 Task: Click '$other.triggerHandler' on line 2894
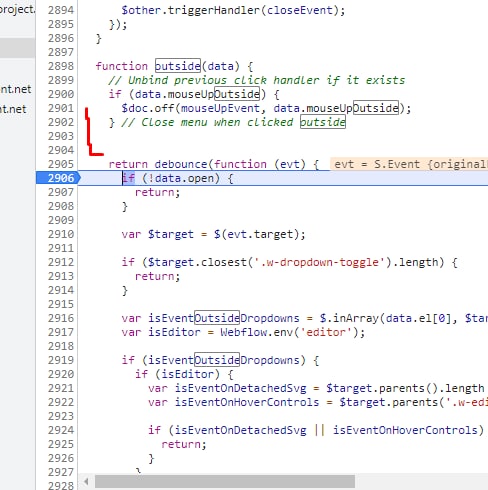190,10
